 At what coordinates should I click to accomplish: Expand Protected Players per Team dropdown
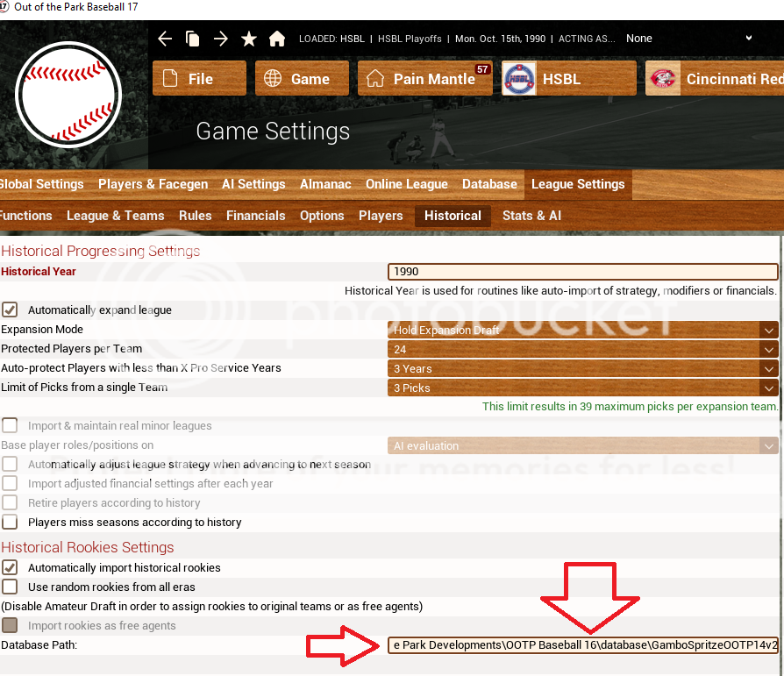(582, 349)
